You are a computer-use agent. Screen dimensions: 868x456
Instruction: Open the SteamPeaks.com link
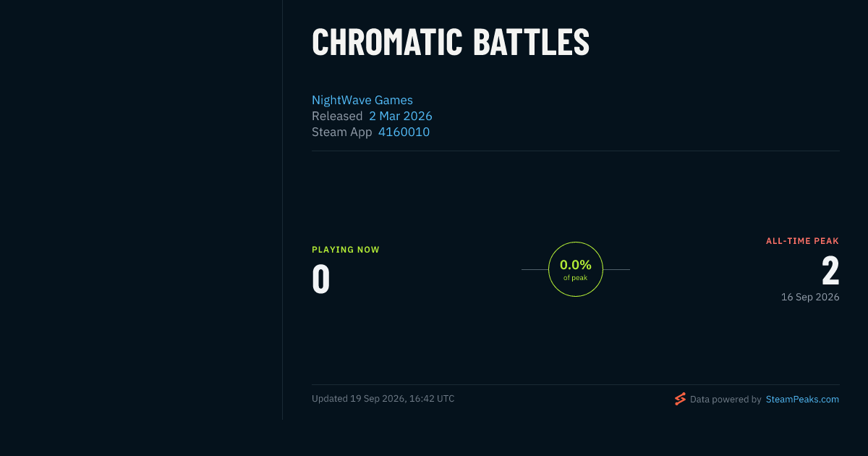802,399
